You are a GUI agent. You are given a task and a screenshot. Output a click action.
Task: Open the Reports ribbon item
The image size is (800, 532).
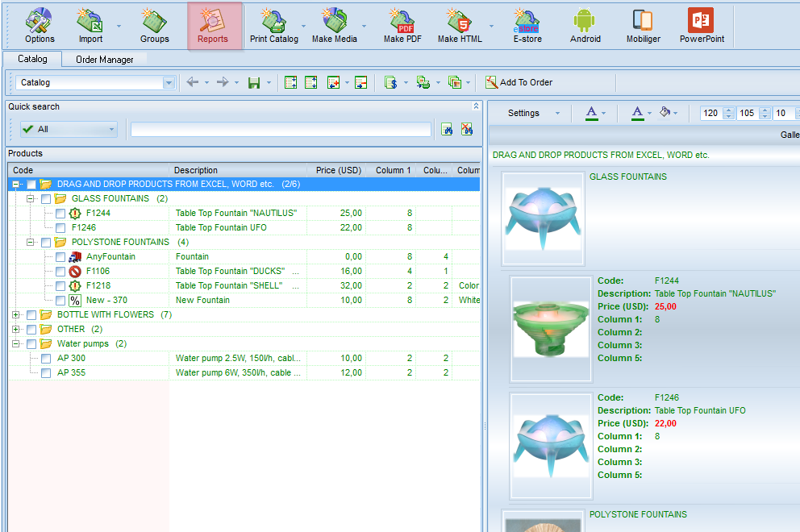213,26
